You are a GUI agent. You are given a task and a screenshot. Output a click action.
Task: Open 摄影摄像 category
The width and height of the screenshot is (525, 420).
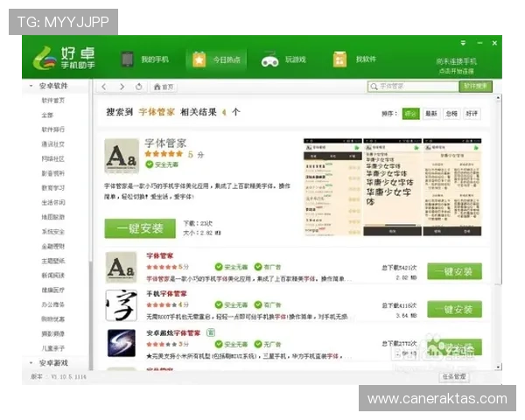52,333
